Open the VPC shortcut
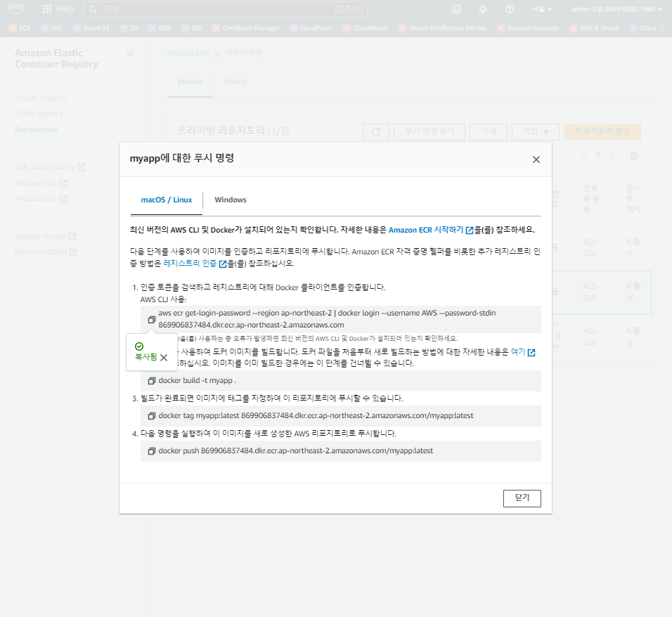This screenshot has height=617, width=672. (x=52, y=28)
